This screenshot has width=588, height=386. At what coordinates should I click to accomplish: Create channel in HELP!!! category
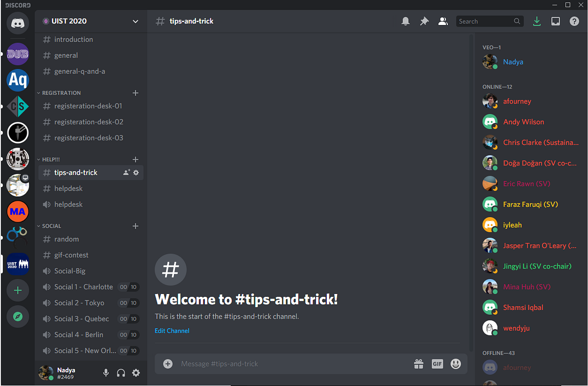click(x=136, y=159)
